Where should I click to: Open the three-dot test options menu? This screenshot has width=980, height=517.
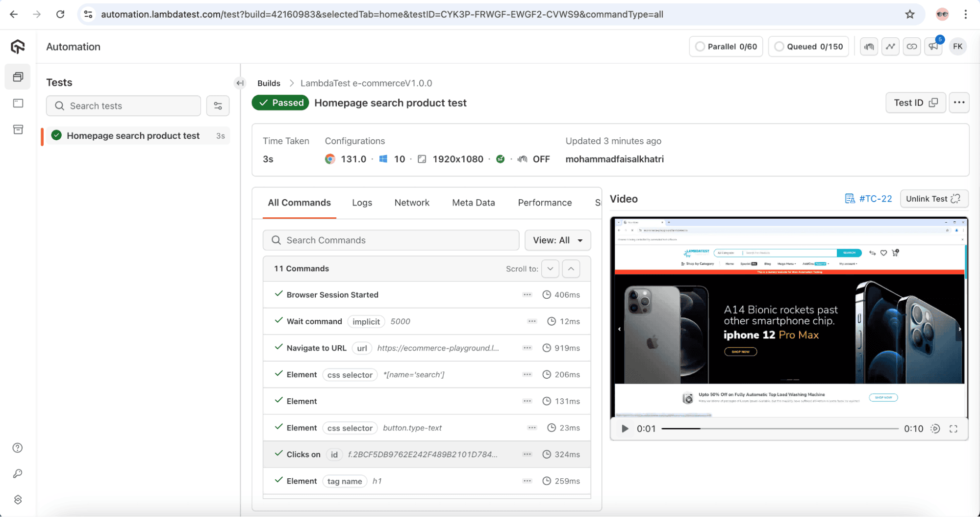pyautogui.click(x=959, y=103)
